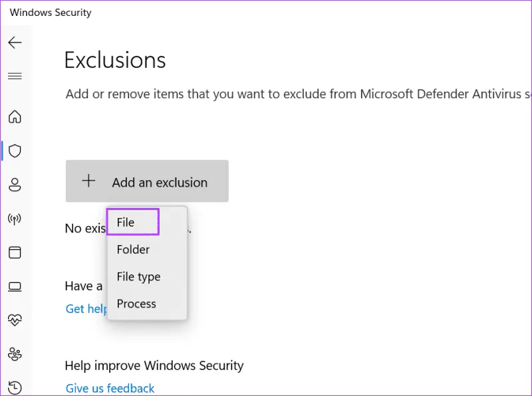Viewport: 532px width, 396px height.
Task: Choose Process exclusion option
Action: [x=136, y=304]
